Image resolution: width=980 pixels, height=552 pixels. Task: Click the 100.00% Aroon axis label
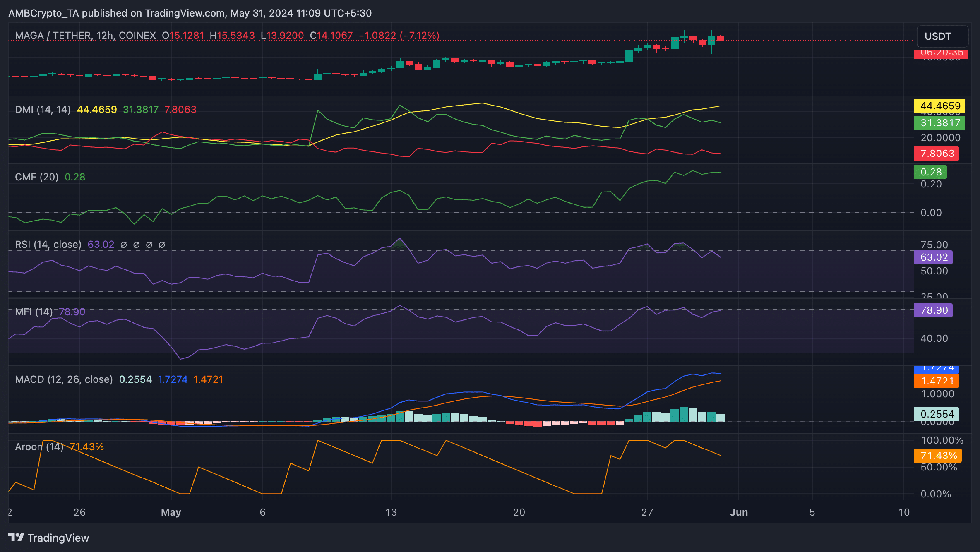942,440
